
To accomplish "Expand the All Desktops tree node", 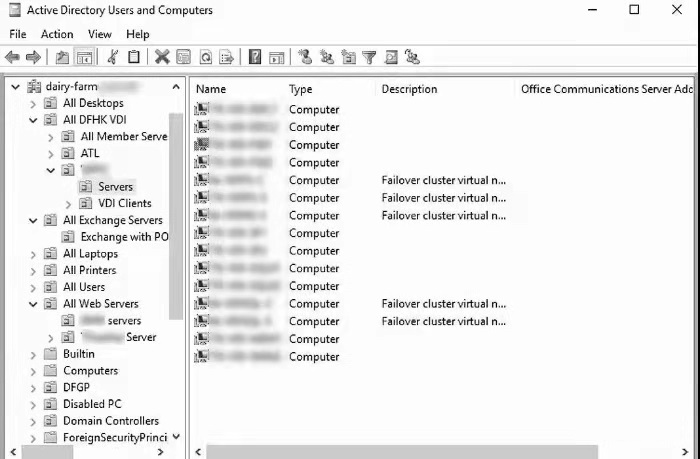I will click(x=34, y=103).
